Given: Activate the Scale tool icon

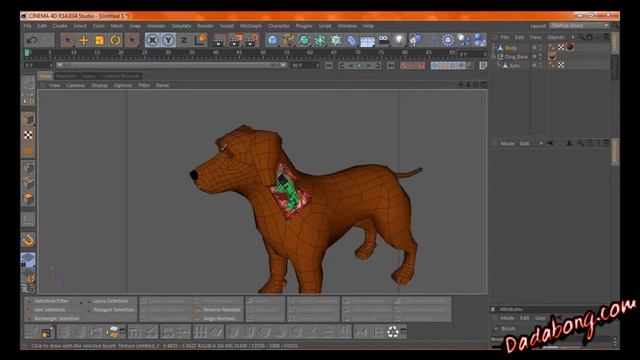Looking at the screenshot, I should tap(100, 40).
